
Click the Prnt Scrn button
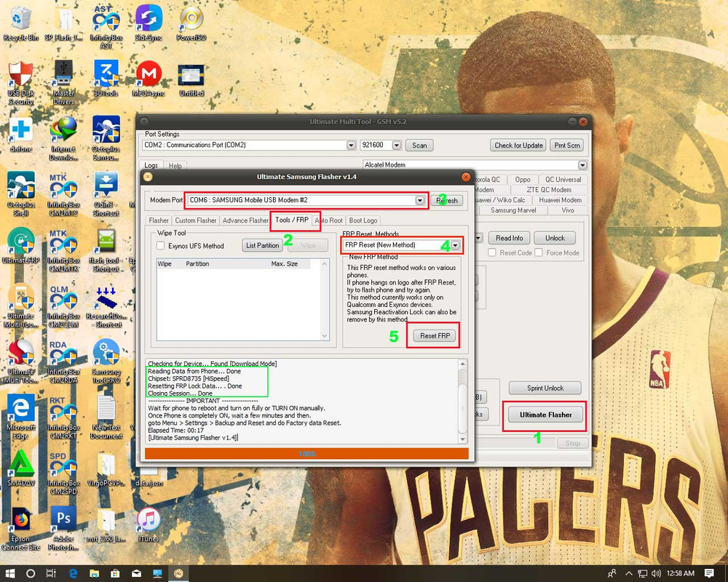[x=567, y=145]
